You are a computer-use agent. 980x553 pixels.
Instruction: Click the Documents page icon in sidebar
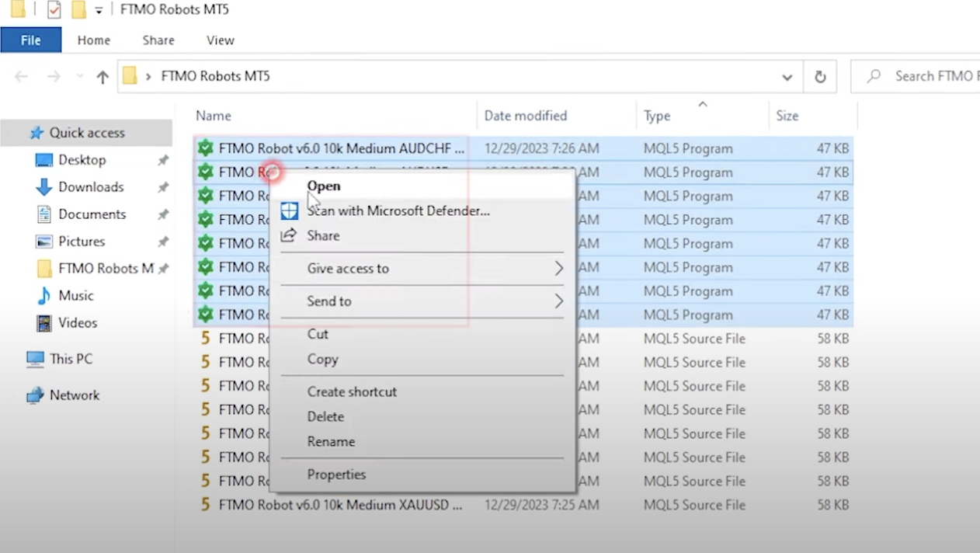point(43,214)
